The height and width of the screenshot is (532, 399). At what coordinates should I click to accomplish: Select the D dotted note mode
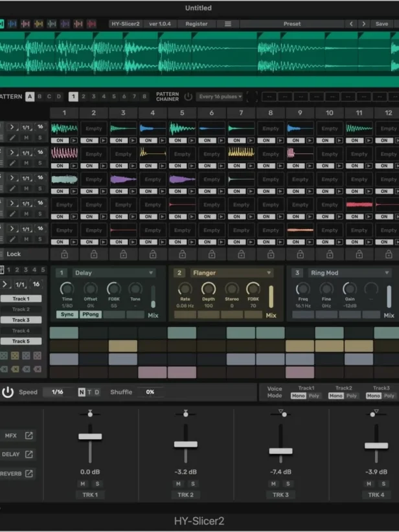pyautogui.click(x=97, y=393)
